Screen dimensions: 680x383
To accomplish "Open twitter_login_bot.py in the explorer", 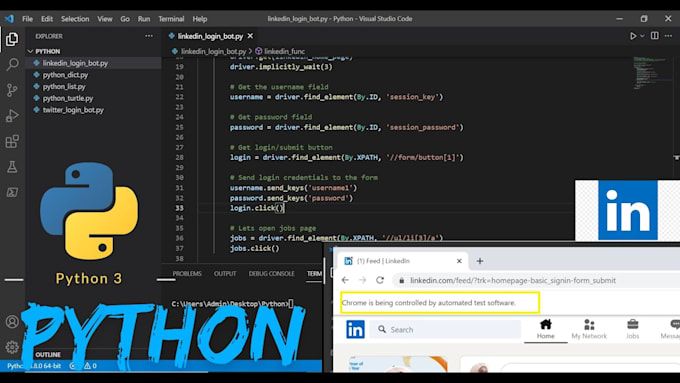I will pos(73,110).
